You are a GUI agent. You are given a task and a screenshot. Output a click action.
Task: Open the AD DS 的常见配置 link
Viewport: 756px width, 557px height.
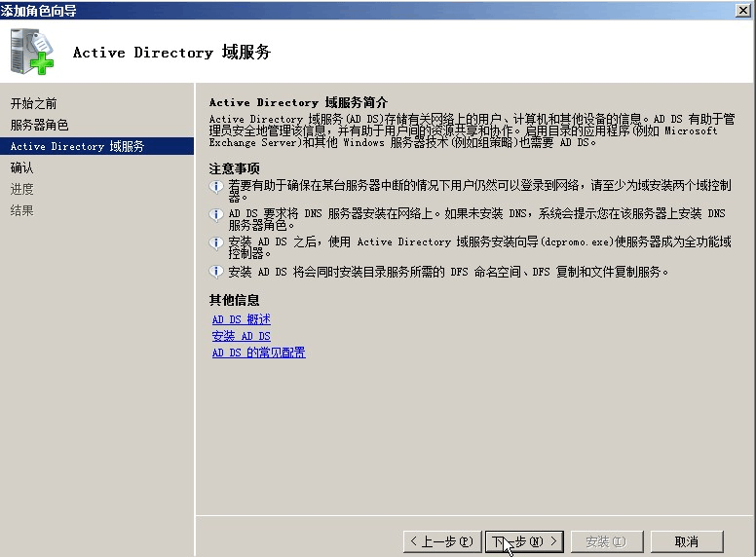click(258, 353)
